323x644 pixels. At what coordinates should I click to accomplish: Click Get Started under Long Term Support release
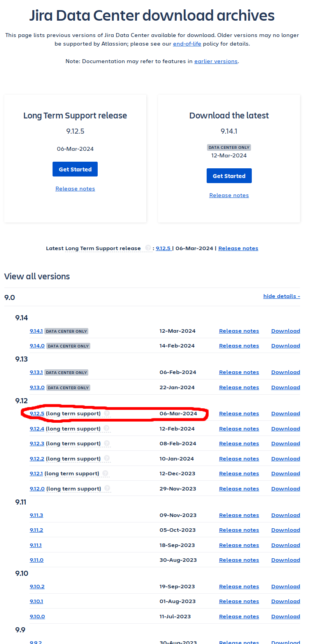[x=75, y=169]
